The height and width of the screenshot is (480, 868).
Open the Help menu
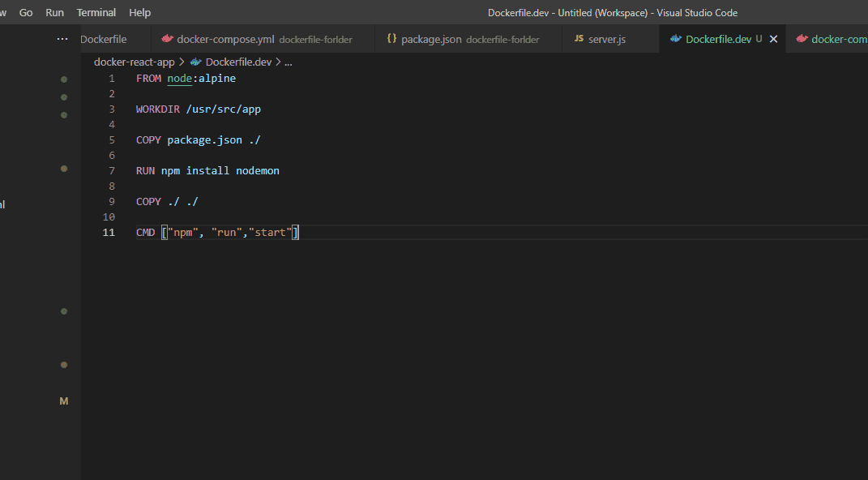[140, 13]
